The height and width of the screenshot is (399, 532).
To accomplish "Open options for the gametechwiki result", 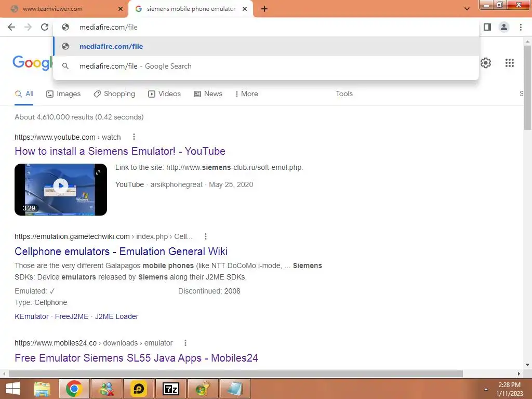I will [206, 236].
